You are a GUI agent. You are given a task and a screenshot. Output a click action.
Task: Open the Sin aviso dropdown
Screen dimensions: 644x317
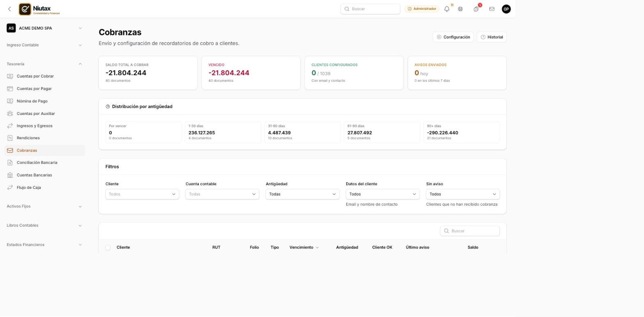463,194
